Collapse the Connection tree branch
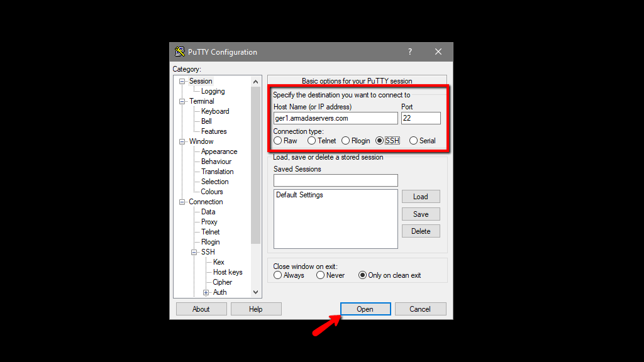 pos(182,201)
